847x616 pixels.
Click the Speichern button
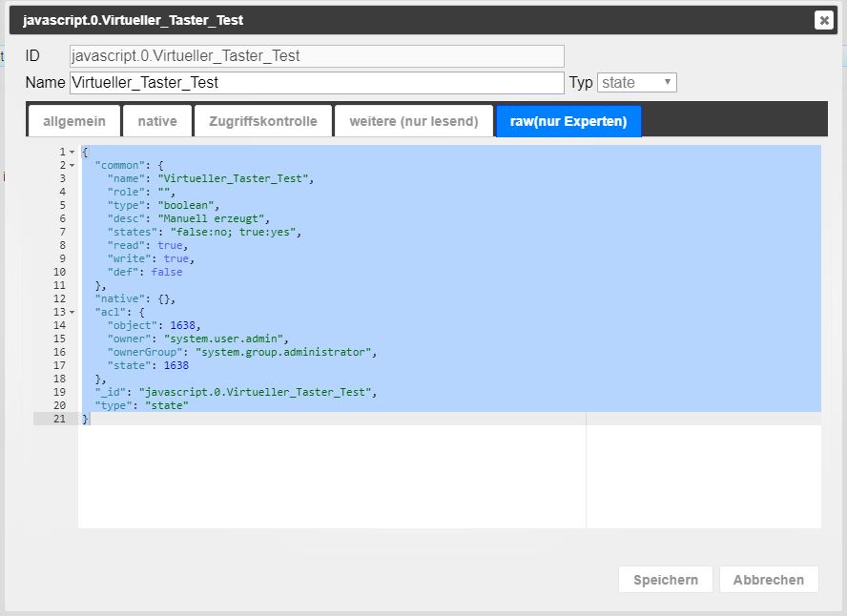(x=665, y=579)
